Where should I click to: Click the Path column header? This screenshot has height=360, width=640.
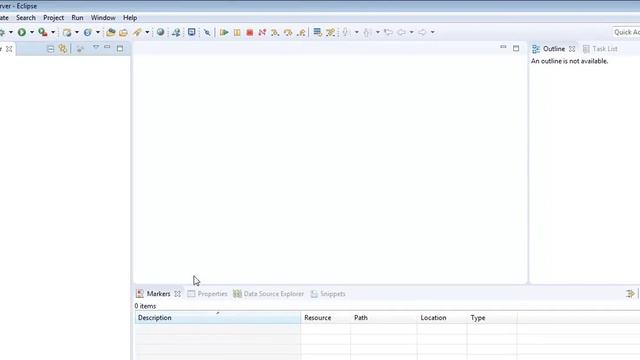(x=384, y=318)
